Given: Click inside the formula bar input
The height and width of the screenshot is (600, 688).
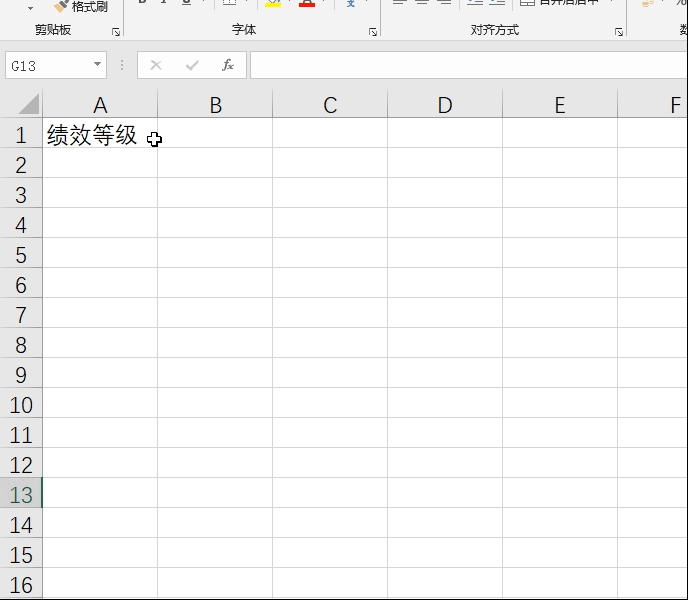Looking at the screenshot, I should pos(469,65).
